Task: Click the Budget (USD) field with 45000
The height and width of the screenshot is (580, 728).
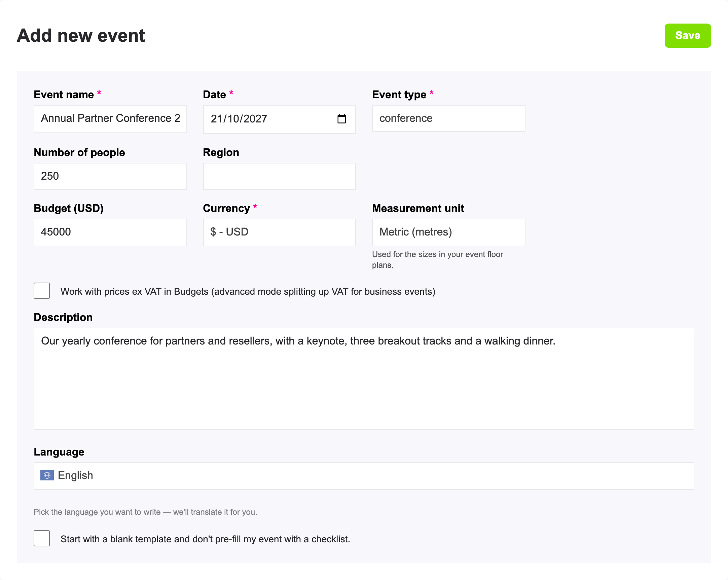Action: coord(110,232)
